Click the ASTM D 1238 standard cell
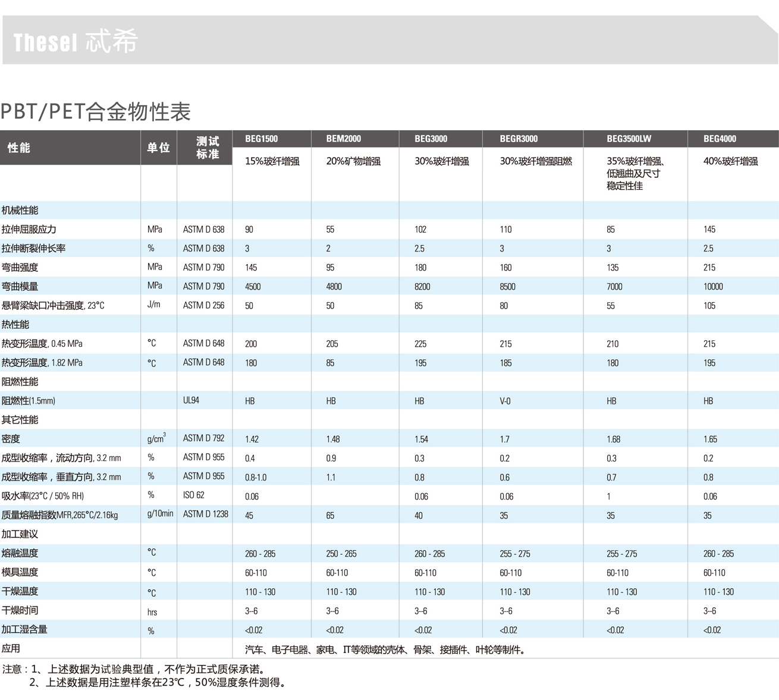This screenshot has height=700, width=779. click(x=205, y=514)
